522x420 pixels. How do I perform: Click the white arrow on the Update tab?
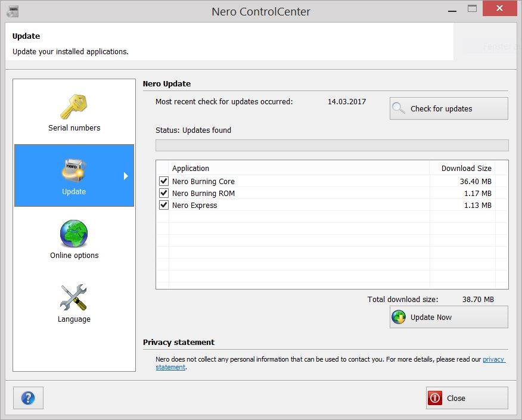coord(126,176)
